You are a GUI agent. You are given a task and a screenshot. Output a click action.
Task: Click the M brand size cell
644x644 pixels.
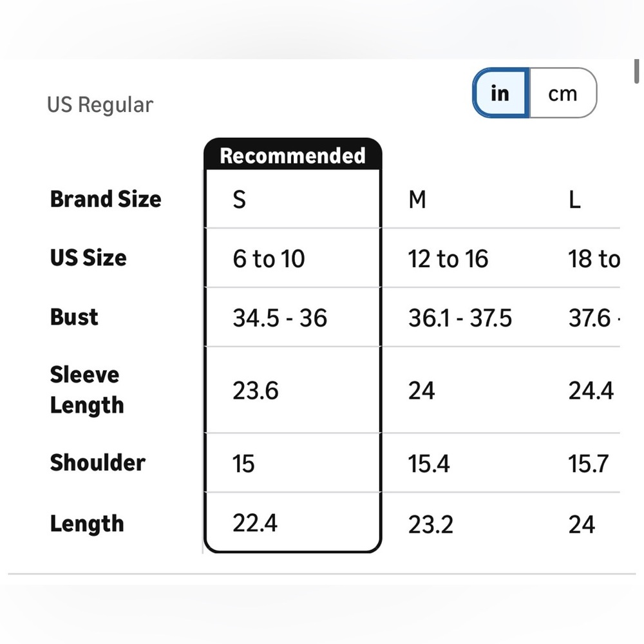417,200
